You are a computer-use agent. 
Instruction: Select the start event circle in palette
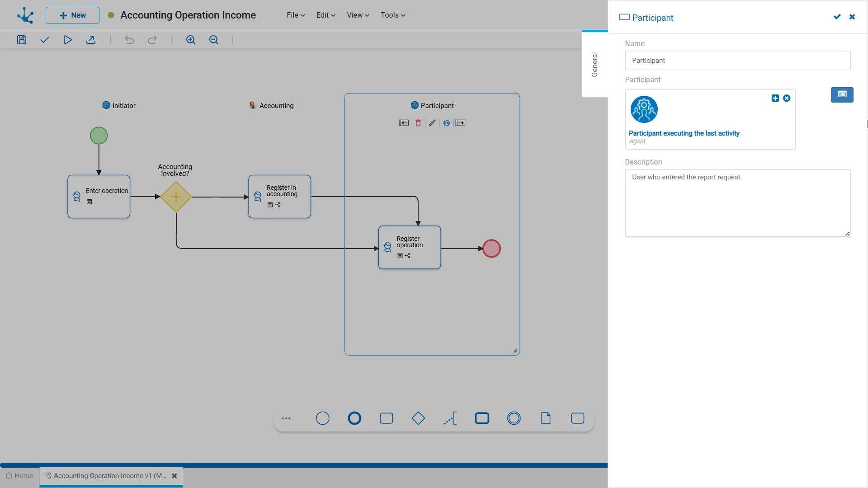coord(323,418)
